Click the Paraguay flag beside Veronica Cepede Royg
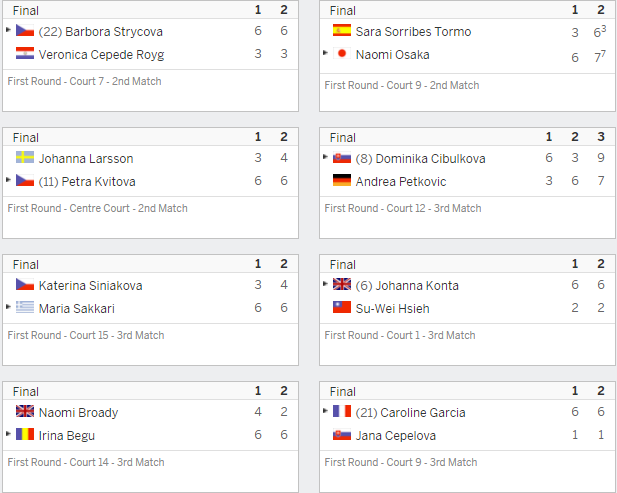 pos(25,53)
